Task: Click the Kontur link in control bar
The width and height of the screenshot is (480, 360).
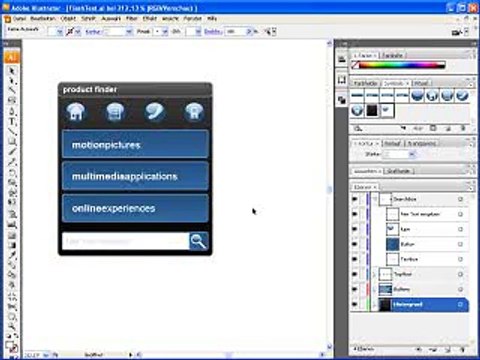Action: tap(93, 32)
